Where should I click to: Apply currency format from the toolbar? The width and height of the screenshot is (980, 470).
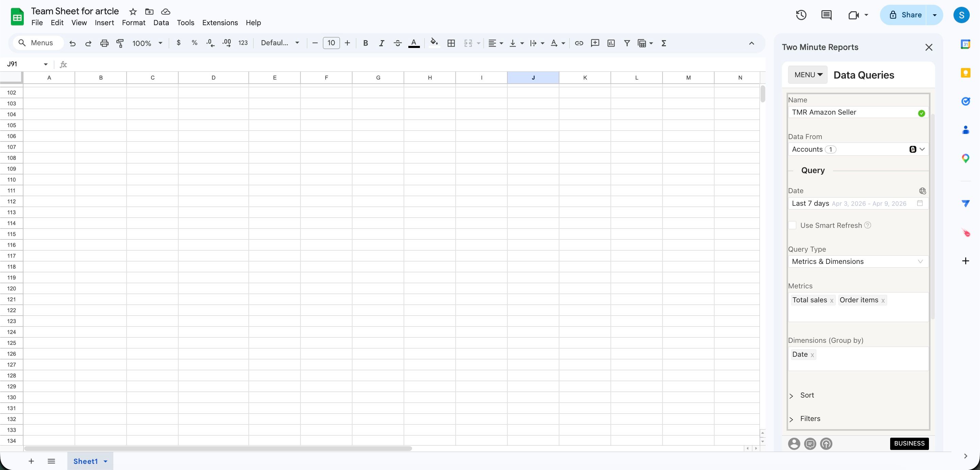(x=179, y=43)
